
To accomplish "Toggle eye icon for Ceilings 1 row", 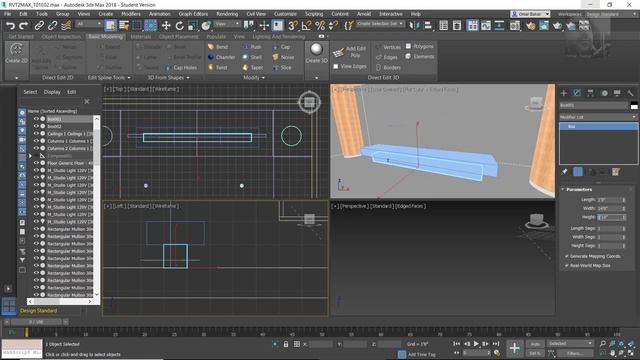I will click(x=36, y=133).
